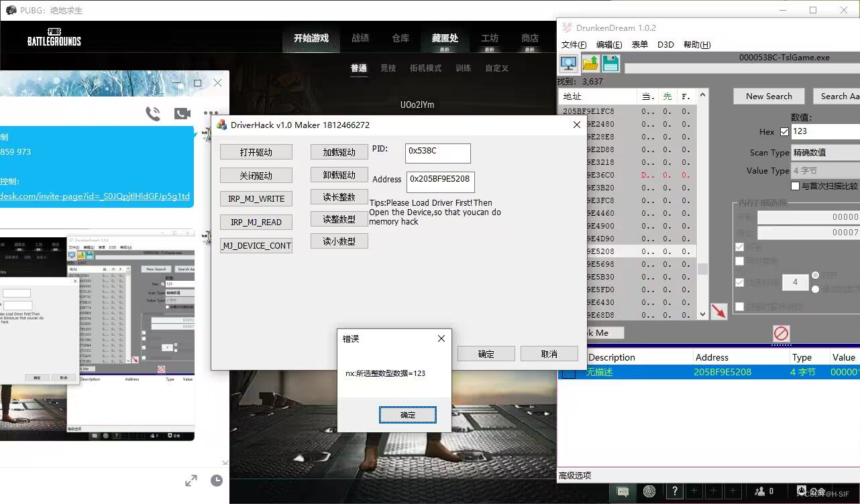The image size is (860, 504).
Task: Click the Address input field in DriverHack
Action: (x=441, y=182)
